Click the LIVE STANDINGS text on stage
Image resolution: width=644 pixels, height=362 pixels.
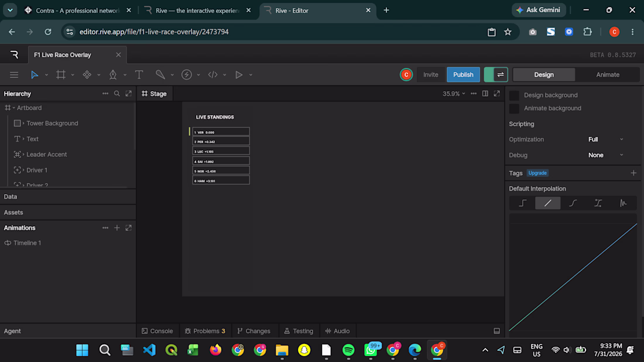click(x=215, y=117)
